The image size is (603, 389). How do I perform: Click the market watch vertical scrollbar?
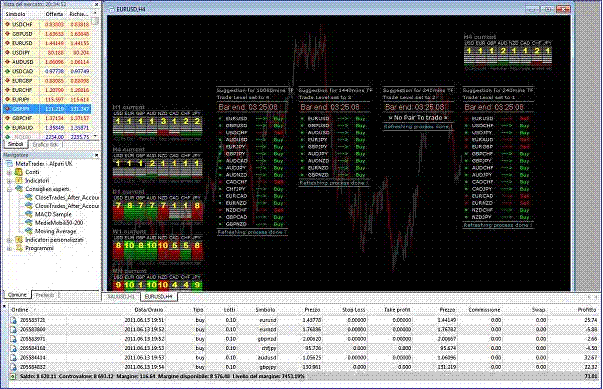point(96,77)
